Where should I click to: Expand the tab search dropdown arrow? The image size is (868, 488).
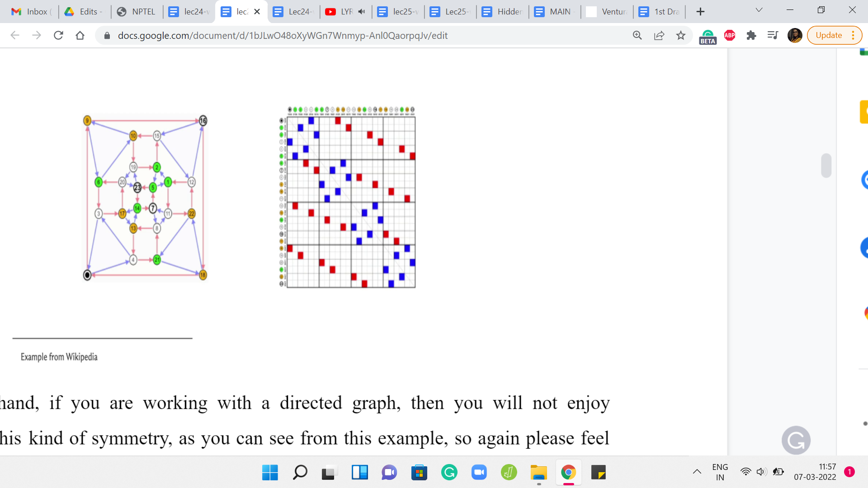[x=759, y=10]
